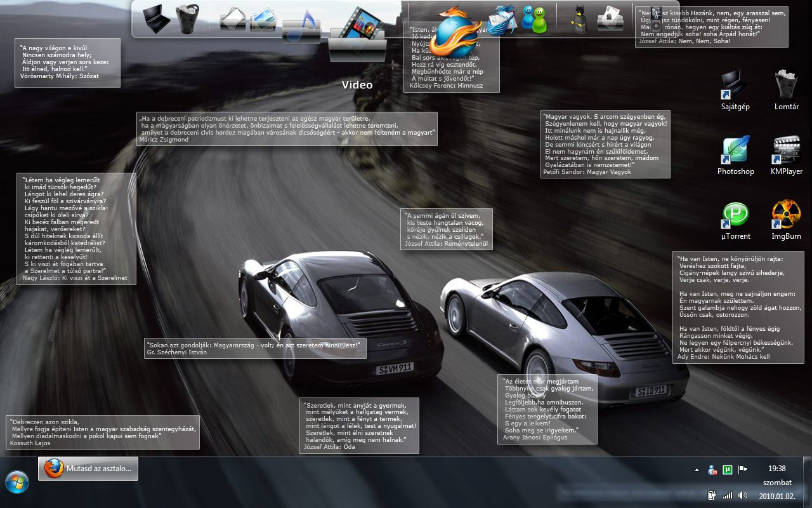Launch the Photoshop desktop shortcut
This screenshot has width=812, height=508.
coord(735,155)
